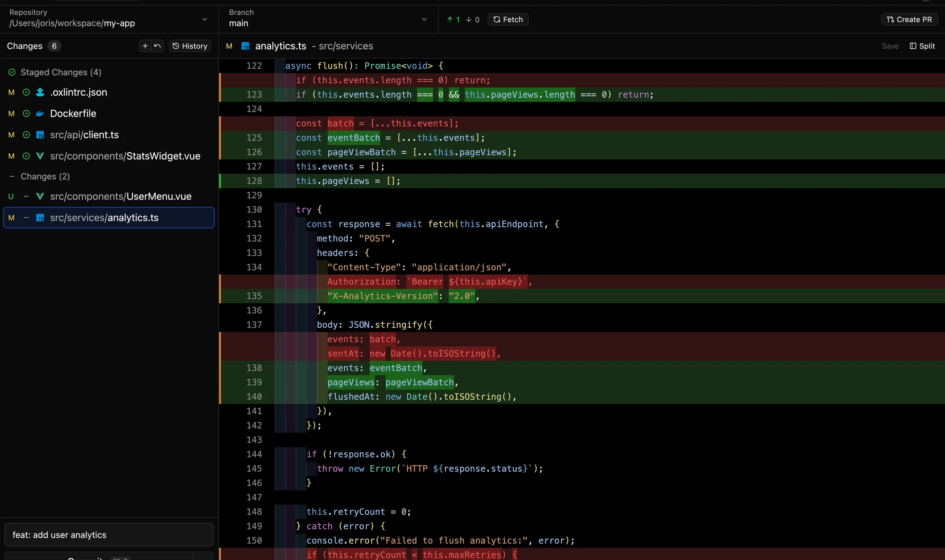Click the added 'const eventBatch' line
The image size is (945, 560).
pos(582,138)
